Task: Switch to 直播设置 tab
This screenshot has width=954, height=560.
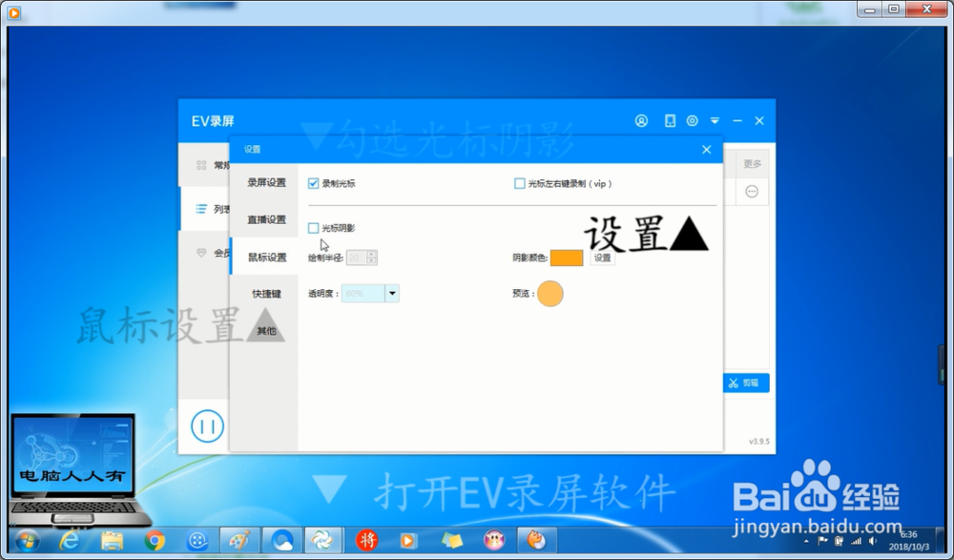Action: [x=264, y=219]
